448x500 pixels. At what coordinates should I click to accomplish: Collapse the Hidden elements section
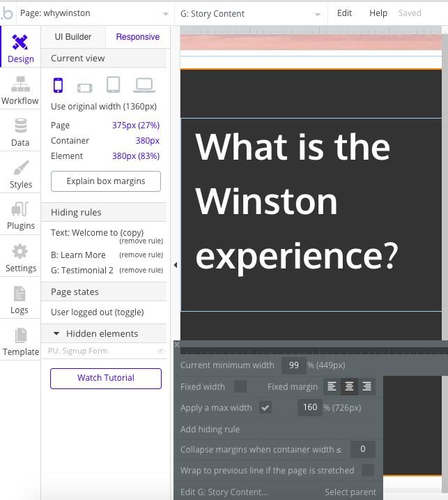pyautogui.click(x=56, y=333)
